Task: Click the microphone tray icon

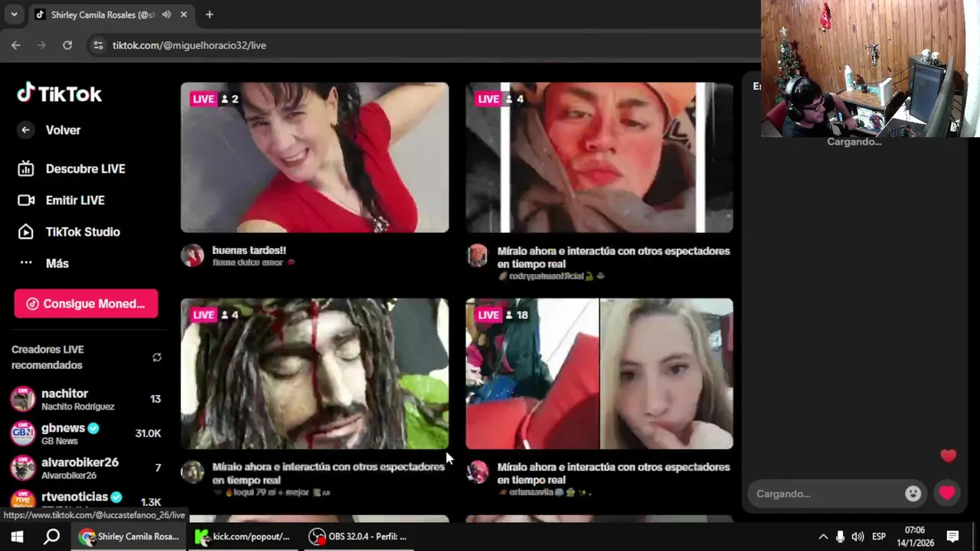Action: click(840, 536)
